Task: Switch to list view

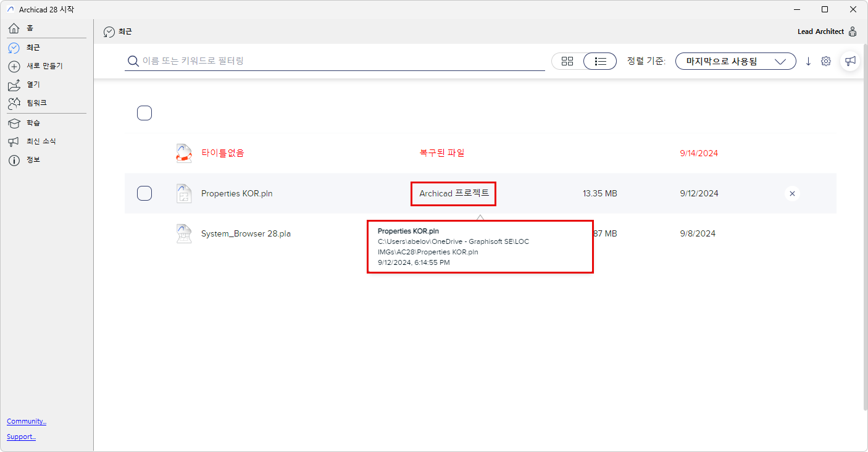Action: click(600, 61)
